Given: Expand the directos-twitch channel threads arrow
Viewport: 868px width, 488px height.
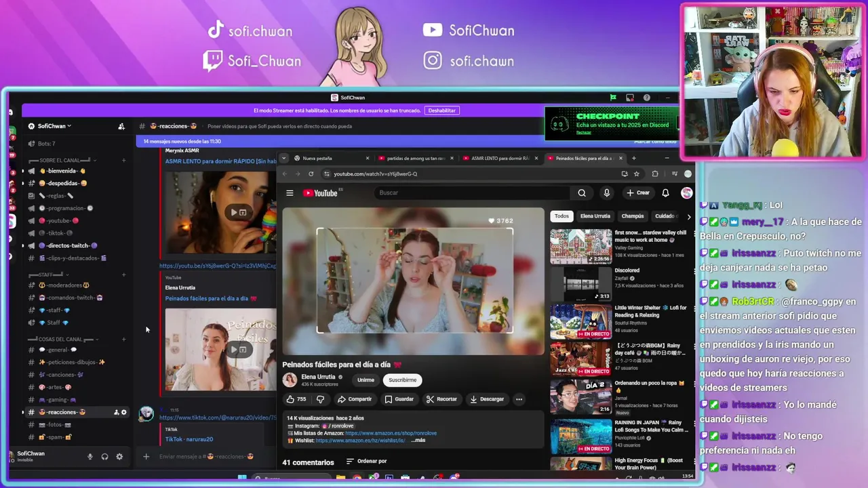Looking at the screenshot, I should (22, 246).
